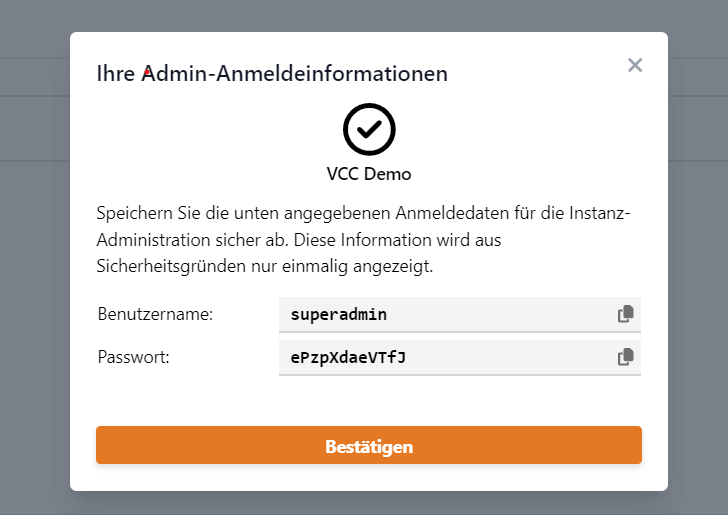This screenshot has width=728, height=515.
Task: Click the heading Ihre Admin-Anmeldeinformationen
Action: (x=272, y=74)
